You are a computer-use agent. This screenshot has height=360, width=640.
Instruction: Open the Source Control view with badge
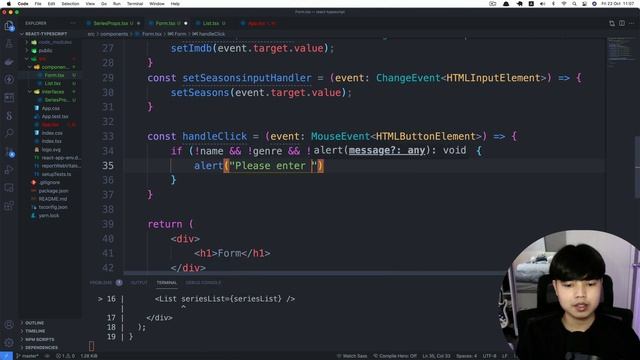9,152
